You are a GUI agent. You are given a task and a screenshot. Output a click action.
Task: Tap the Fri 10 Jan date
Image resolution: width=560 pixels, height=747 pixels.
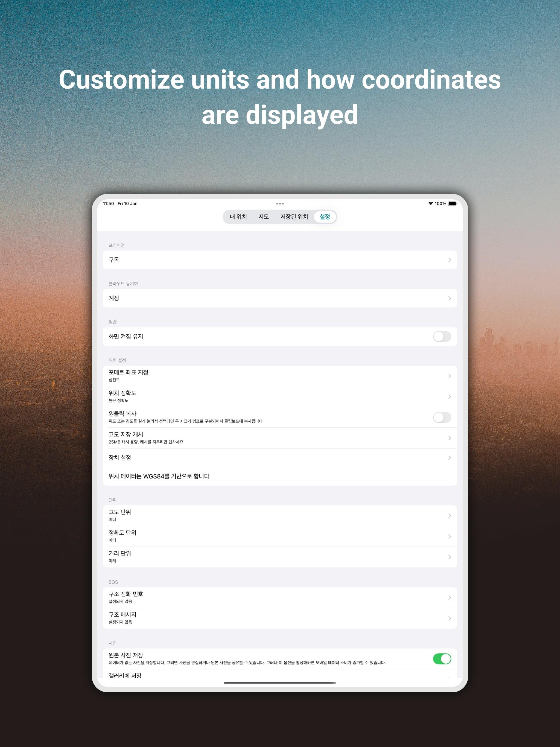[127, 204]
